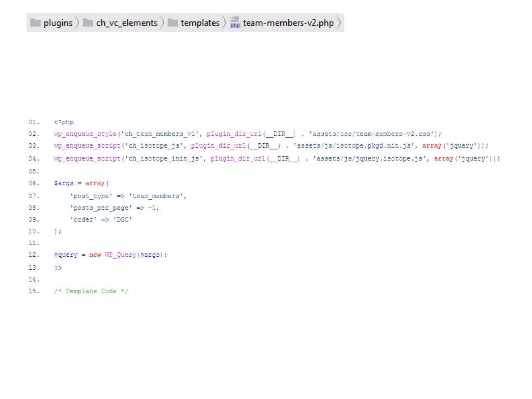
Task: Click the templates folder icon
Action: tap(173, 23)
